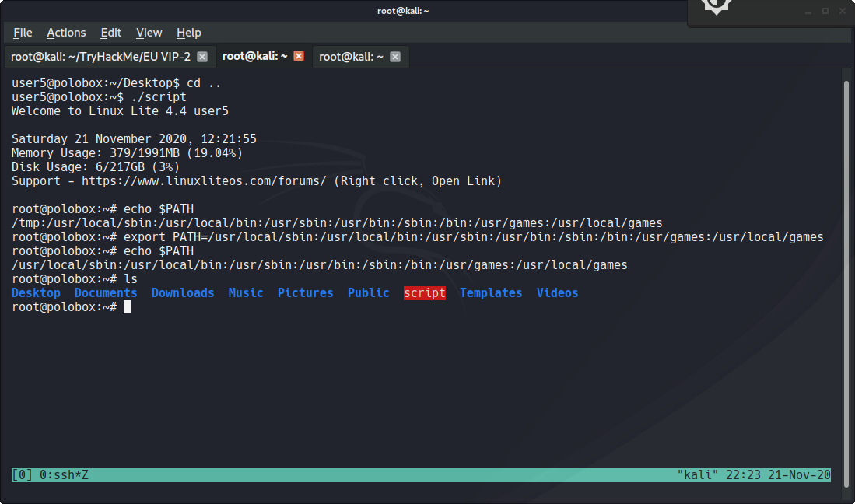The width and height of the screenshot is (855, 504).
Task: Switch to the third root@kali tab
Action: pos(351,57)
